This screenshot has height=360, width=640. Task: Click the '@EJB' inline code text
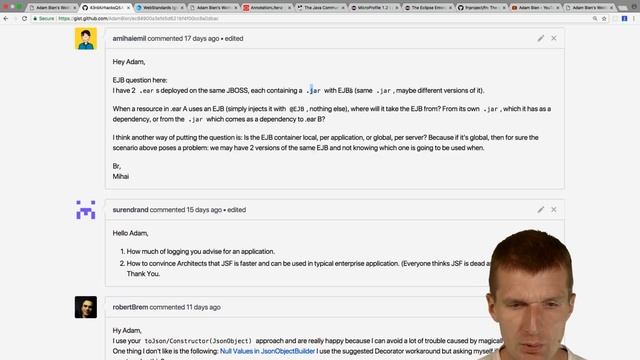point(297,109)
